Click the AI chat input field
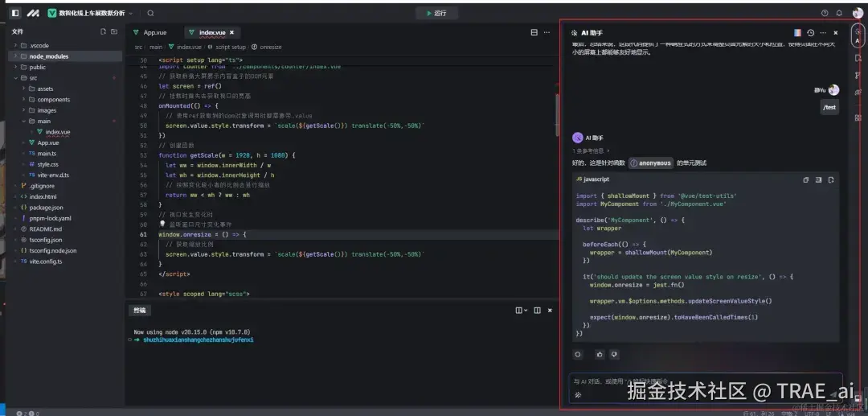The width and height of the screenshot is (868, 416). point(706,387)
